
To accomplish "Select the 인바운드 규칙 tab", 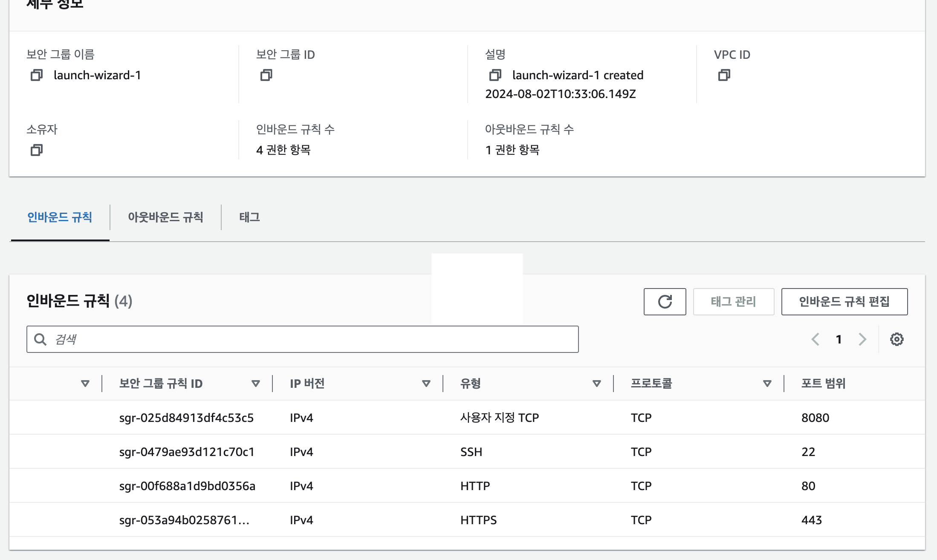I will point(60,217).
